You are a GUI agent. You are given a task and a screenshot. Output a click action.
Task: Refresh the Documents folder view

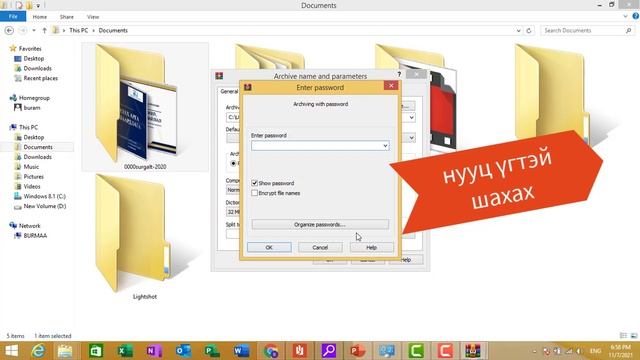(x=529, y=31)
